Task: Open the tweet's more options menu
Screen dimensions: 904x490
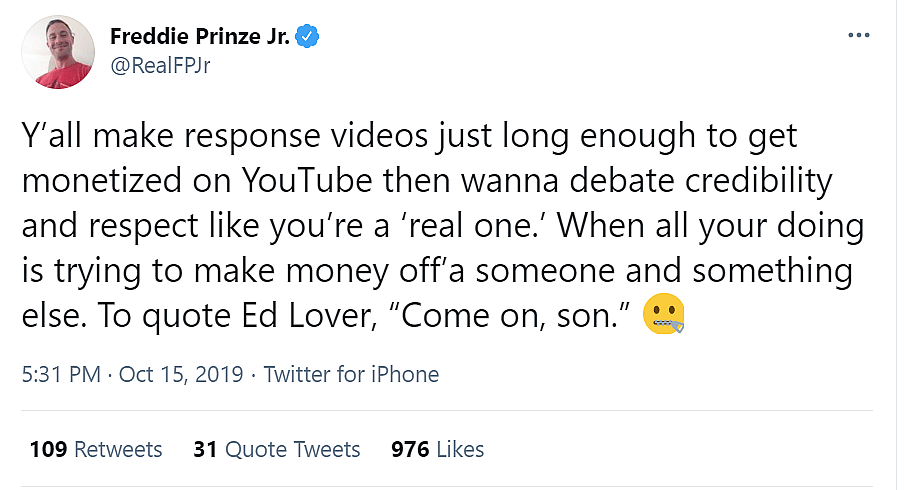Action: point(858,35)
